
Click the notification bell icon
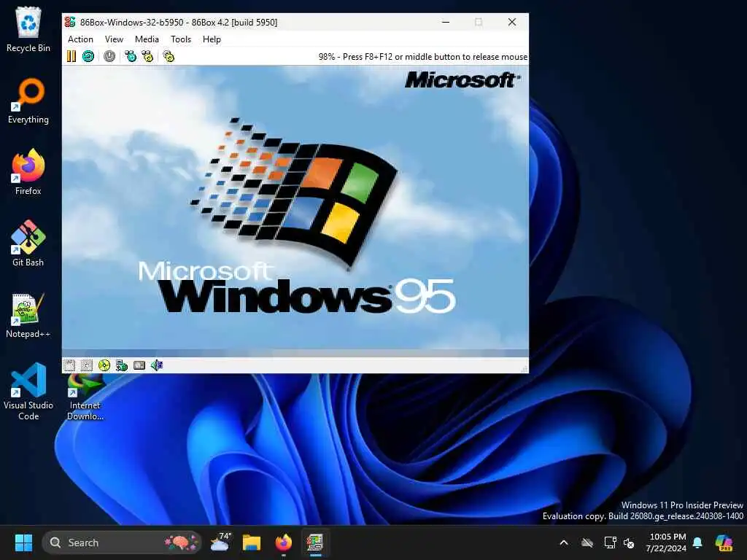[697, 542]
